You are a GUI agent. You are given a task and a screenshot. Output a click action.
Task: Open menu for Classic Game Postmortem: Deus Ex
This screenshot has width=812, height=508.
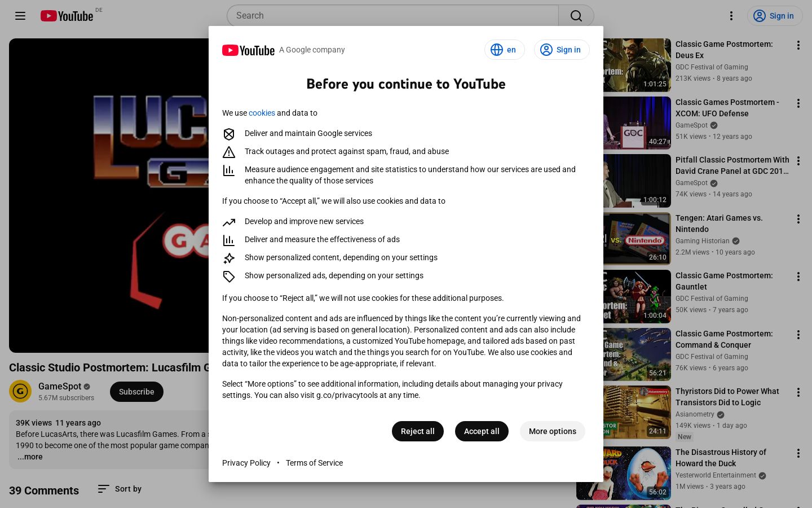coord(798,45)
